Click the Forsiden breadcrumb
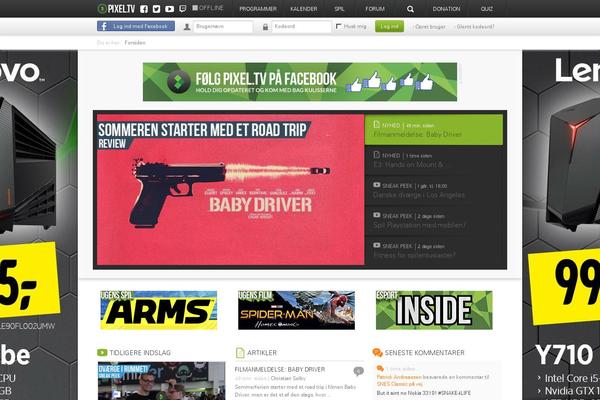 point(135,42)
